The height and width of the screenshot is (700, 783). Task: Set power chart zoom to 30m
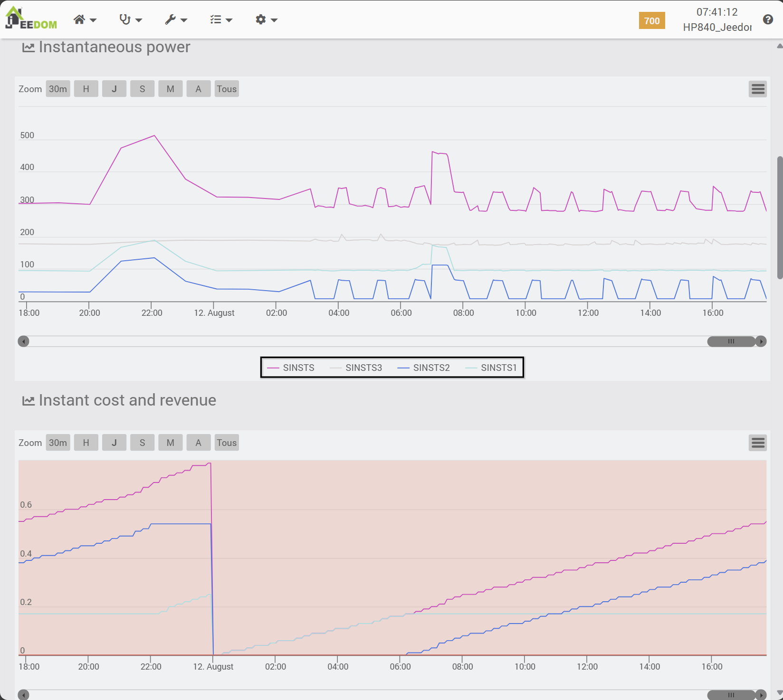click(58, 89)
